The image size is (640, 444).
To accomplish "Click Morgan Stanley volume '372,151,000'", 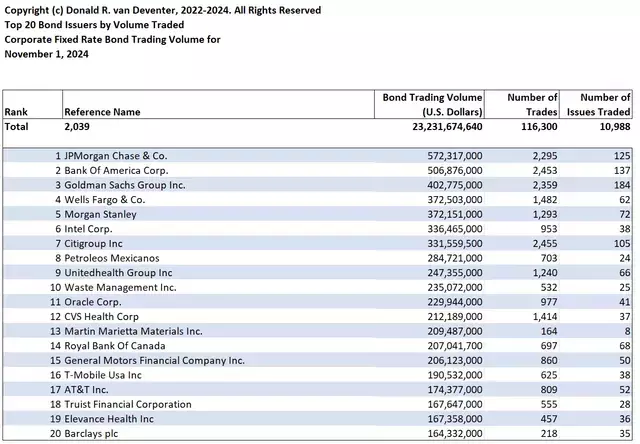I will 455,215.
